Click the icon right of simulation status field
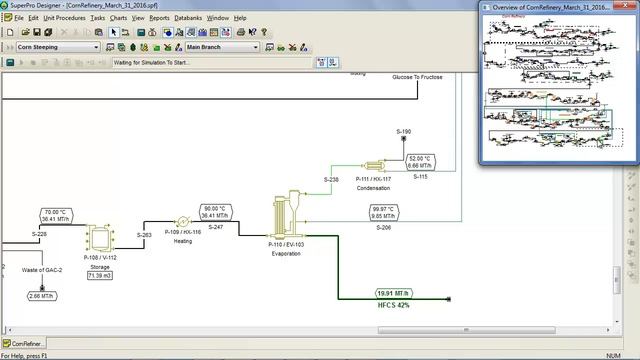This screenshot has width=640, height=360. click(x=322, y=62)
